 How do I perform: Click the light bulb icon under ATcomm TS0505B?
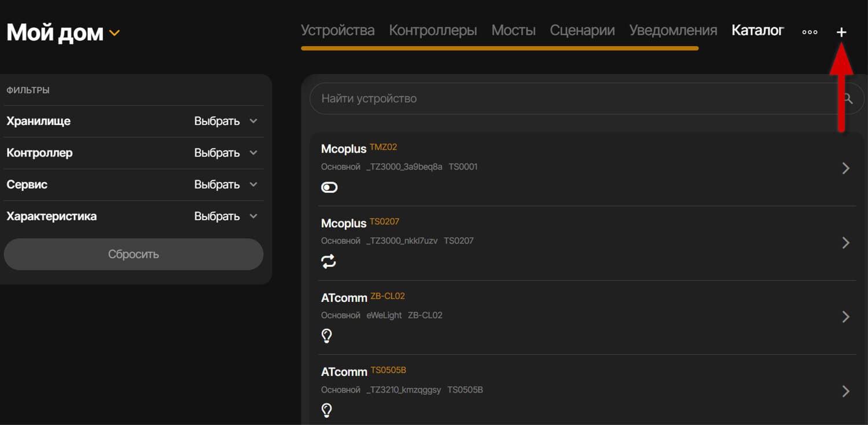tap(326, 410)
